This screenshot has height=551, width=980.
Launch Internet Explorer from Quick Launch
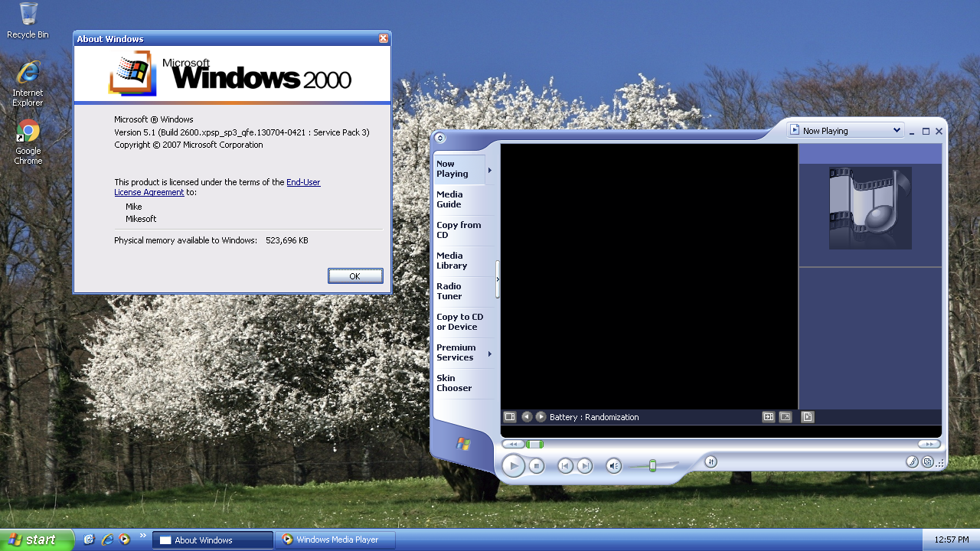point(107,540)
